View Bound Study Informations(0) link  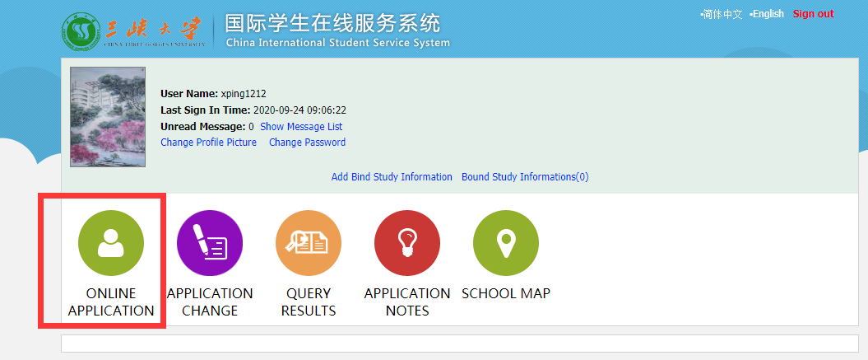(525, 177)
